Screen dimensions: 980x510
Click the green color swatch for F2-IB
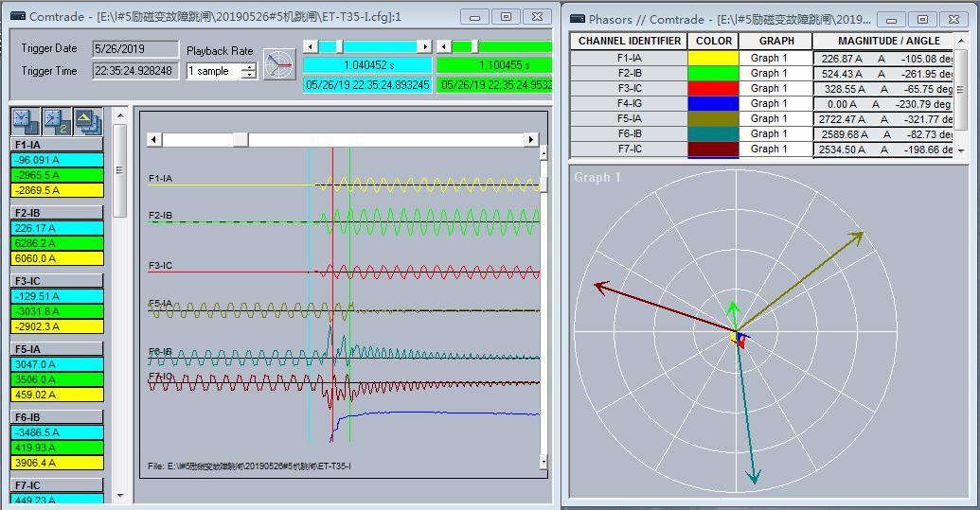click(712, 73)
